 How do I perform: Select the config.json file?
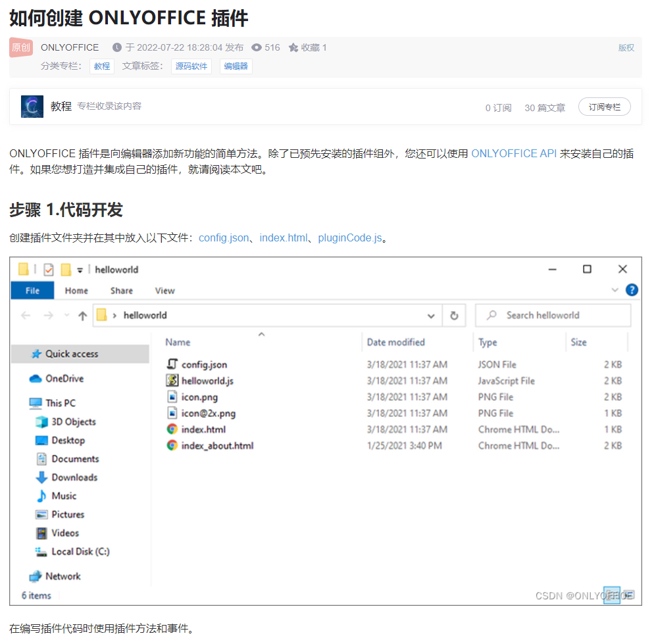pyautogui.click(x=197, y=364)
